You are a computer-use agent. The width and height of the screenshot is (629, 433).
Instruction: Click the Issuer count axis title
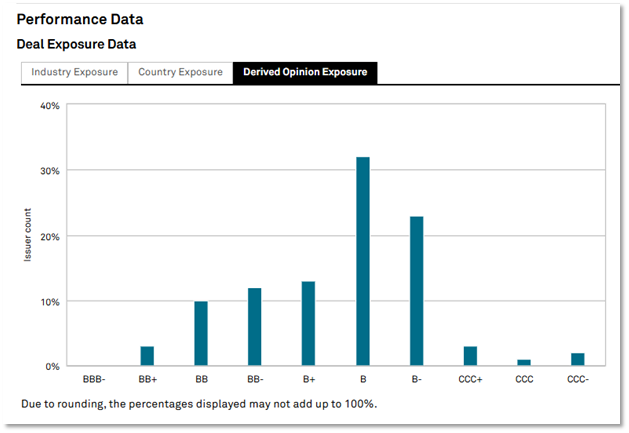(x=28, y=236)
